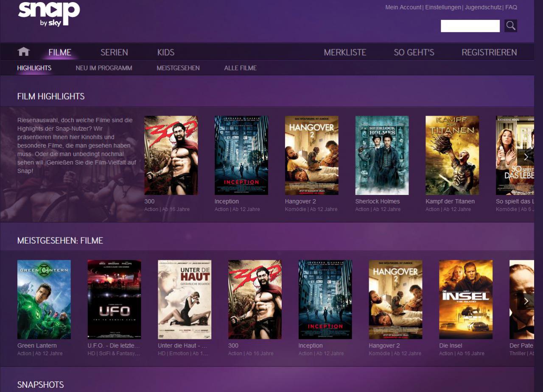Image resolution: width=543 pixels, height=392 pixels.
Task: Open Inception poster in Film Highlights
Action: tap(241, 155)
